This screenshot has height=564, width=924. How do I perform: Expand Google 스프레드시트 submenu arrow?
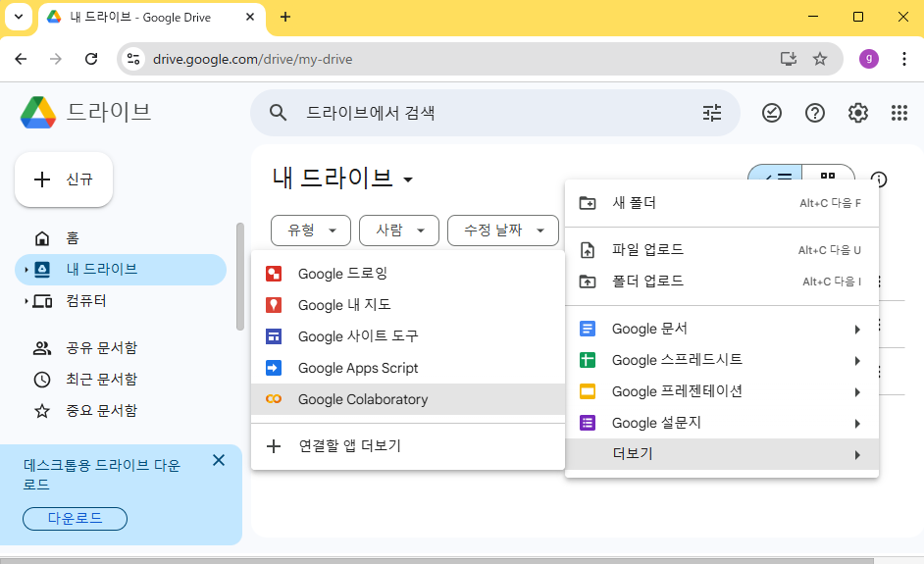coord(857,361)
